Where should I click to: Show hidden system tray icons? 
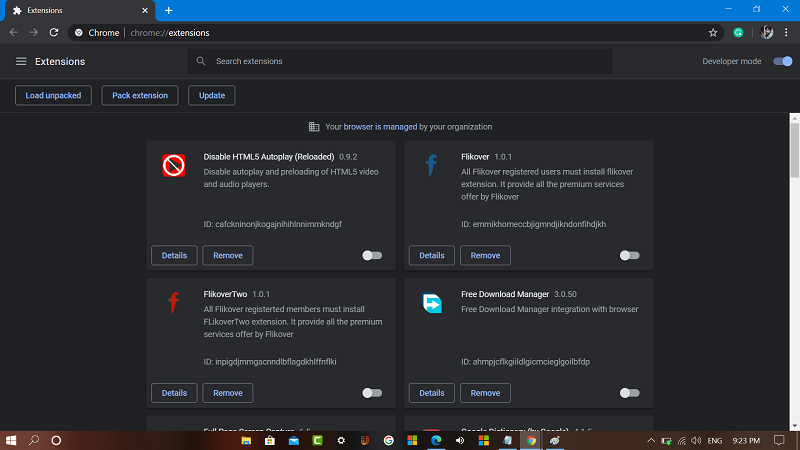coord(651,440)
